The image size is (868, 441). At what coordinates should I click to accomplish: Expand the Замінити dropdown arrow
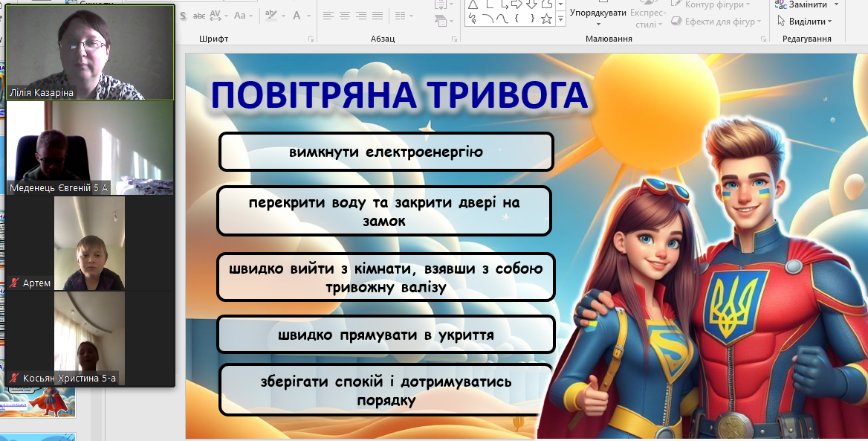coord(836,4)
